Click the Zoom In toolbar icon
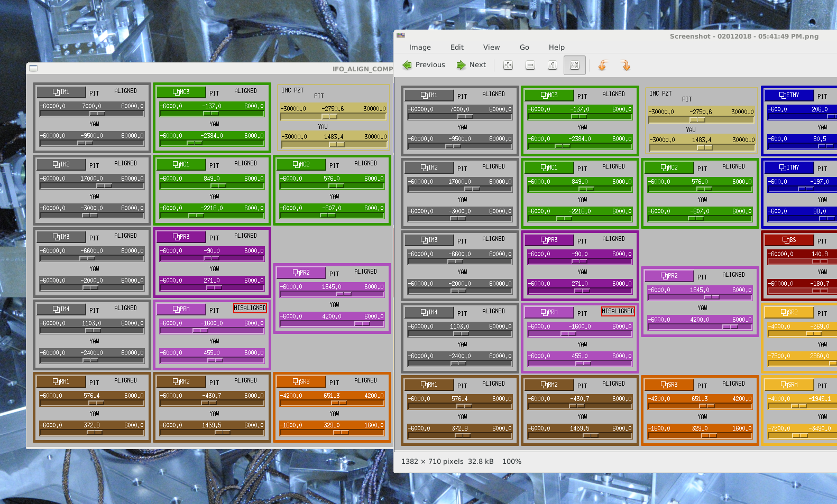Screen dimensions: 837x504 pyautogui.click(x=508, y=65)
